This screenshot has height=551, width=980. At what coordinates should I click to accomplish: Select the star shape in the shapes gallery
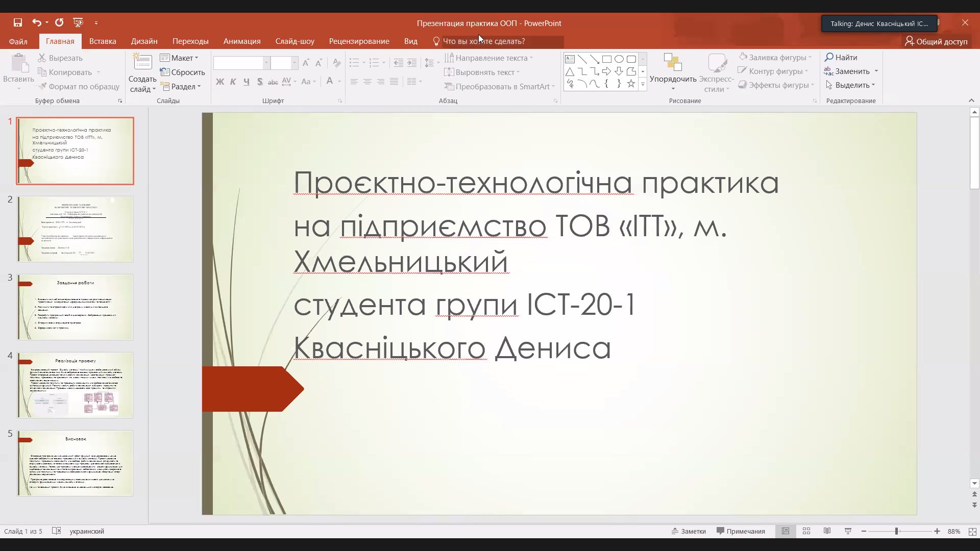631,84
